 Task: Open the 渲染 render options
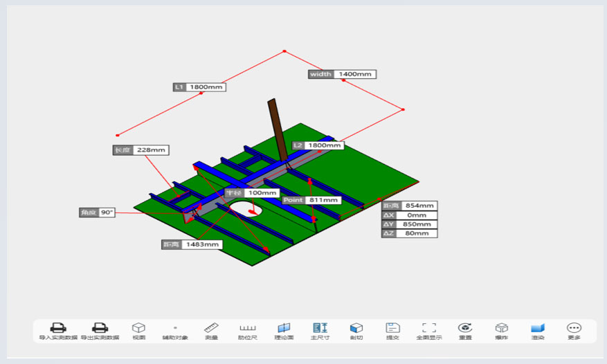538,328
